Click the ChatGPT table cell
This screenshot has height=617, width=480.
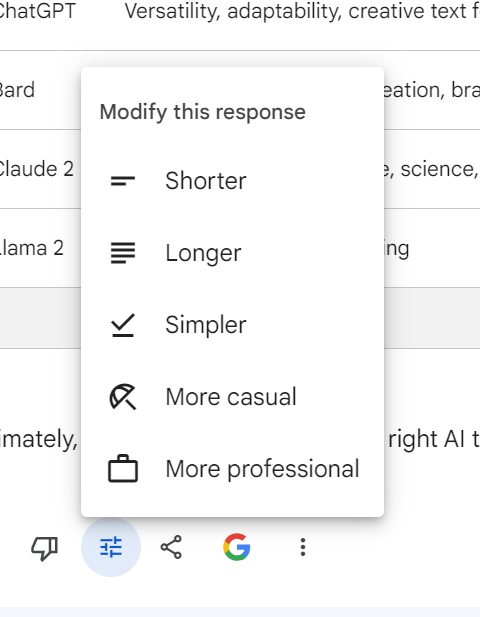(x=37, y=11)
